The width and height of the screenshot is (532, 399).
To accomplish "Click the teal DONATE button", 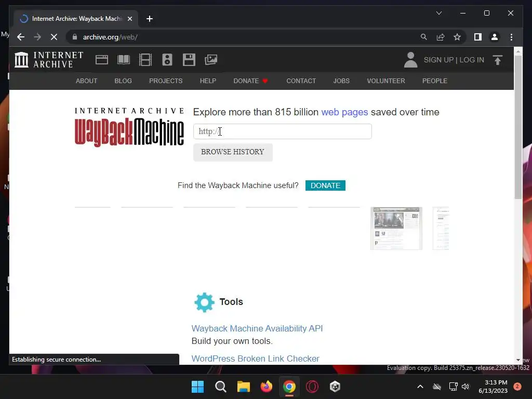I will [x=325, y=185].
